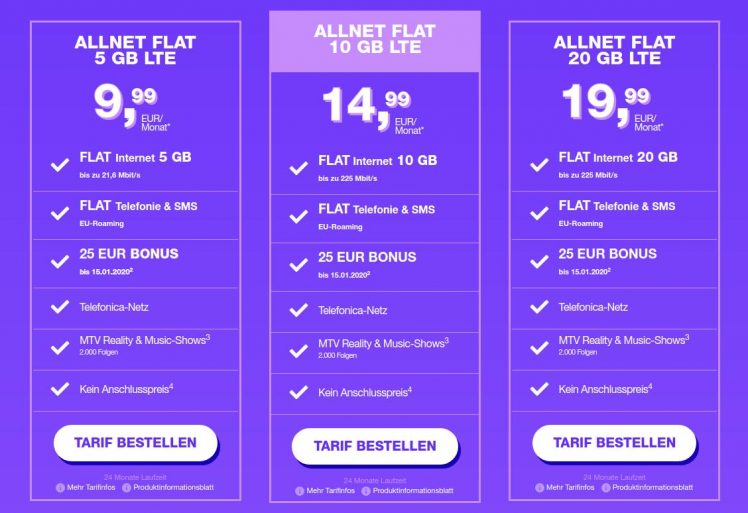
Task: Order the Allnet Flat 5 GB LTE tariff
Action: coord(135,442)
